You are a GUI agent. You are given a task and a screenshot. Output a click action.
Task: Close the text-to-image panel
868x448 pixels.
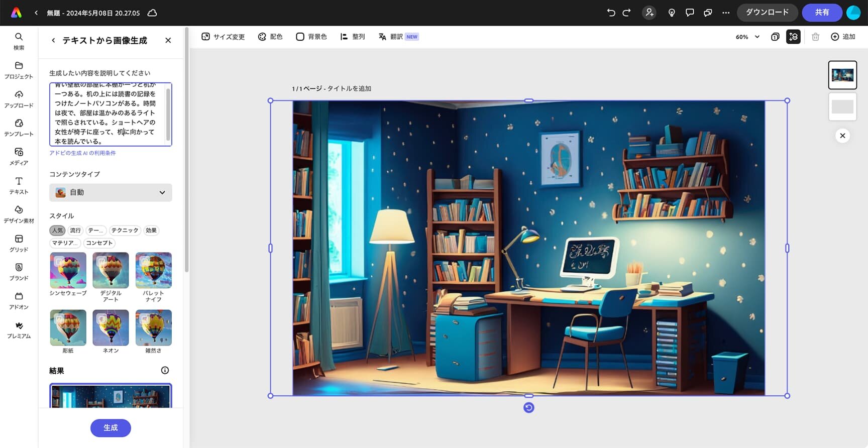[168, 40]
